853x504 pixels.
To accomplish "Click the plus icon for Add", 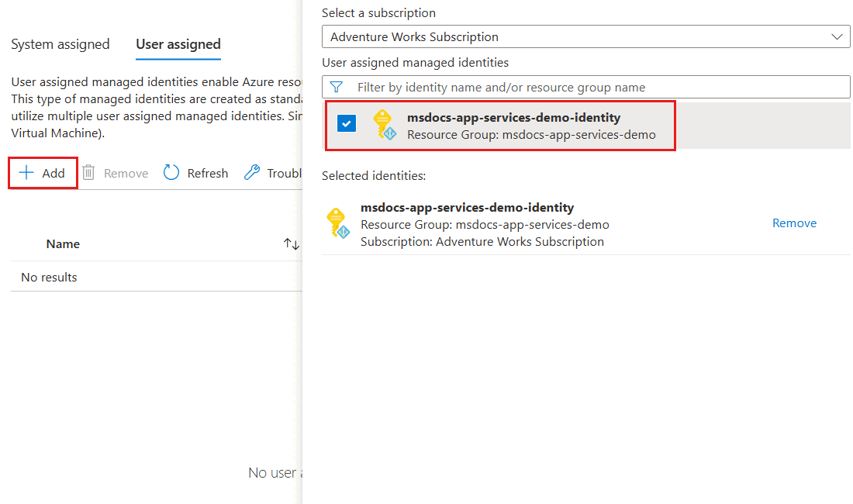I will click(x=26, y=173).
